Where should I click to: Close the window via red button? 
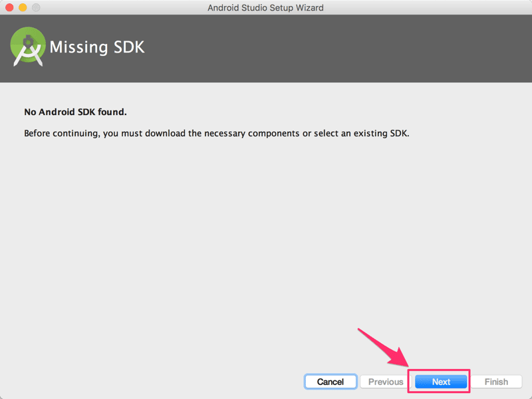[9, 7]
